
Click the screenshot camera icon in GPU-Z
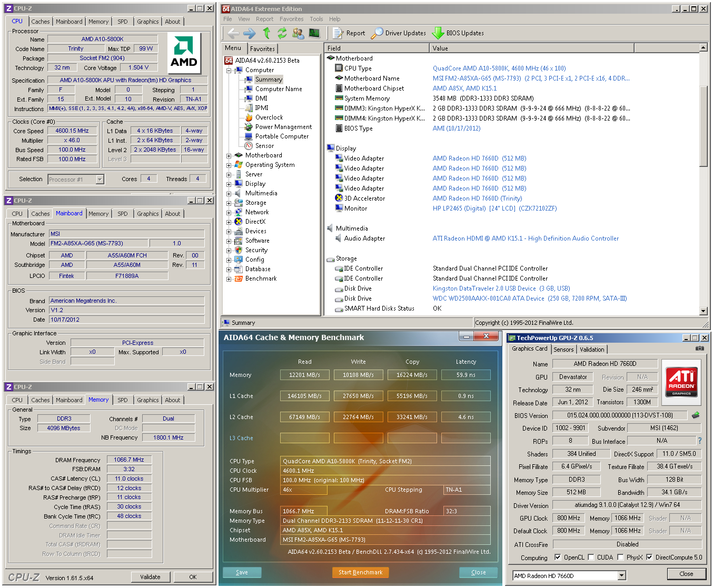click(699, 348)
